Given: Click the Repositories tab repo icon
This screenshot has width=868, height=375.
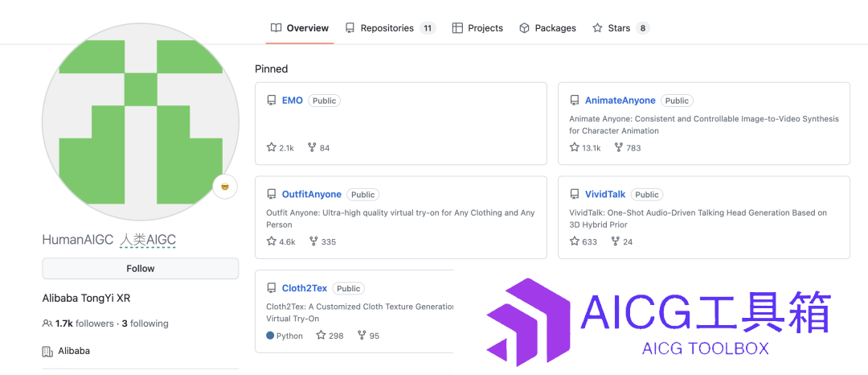Looking at the screenshot, I should pyautogui.click(x=350, y=27).
